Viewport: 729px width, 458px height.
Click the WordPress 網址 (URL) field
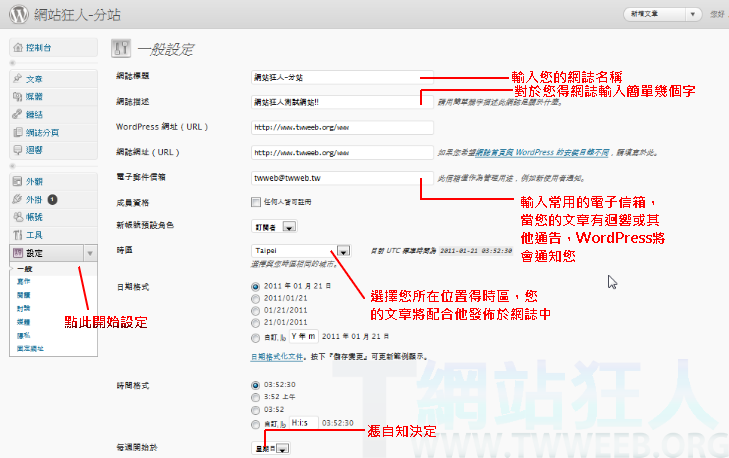342,127
